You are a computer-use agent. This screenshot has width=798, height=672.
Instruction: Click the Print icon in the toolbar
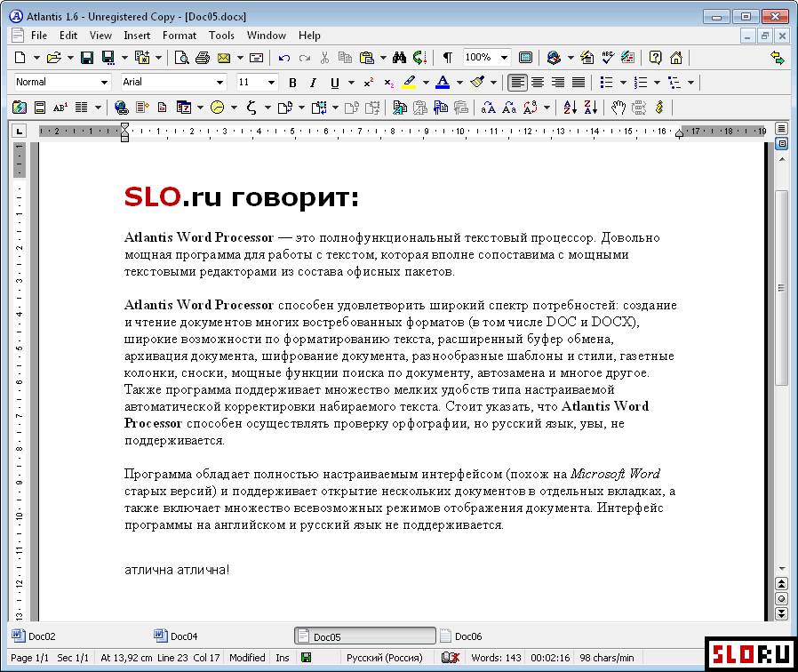pyautogui.click(x=202, y=58)
